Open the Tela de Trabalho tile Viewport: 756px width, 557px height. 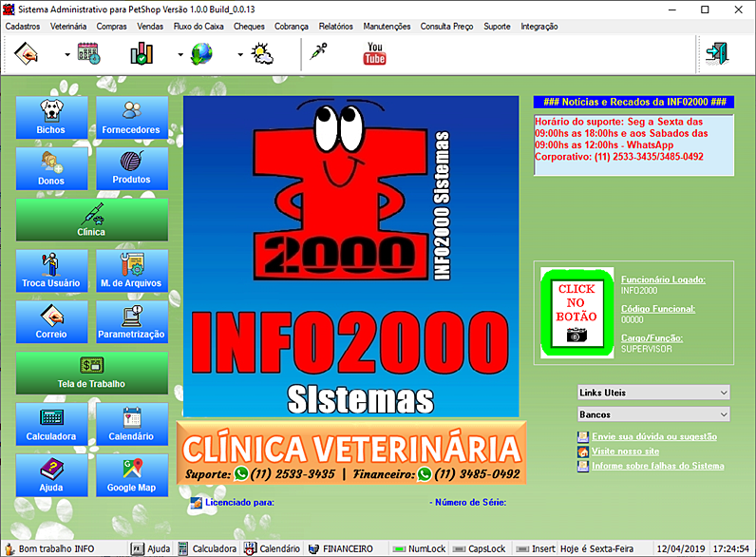(x=91, y=374)
